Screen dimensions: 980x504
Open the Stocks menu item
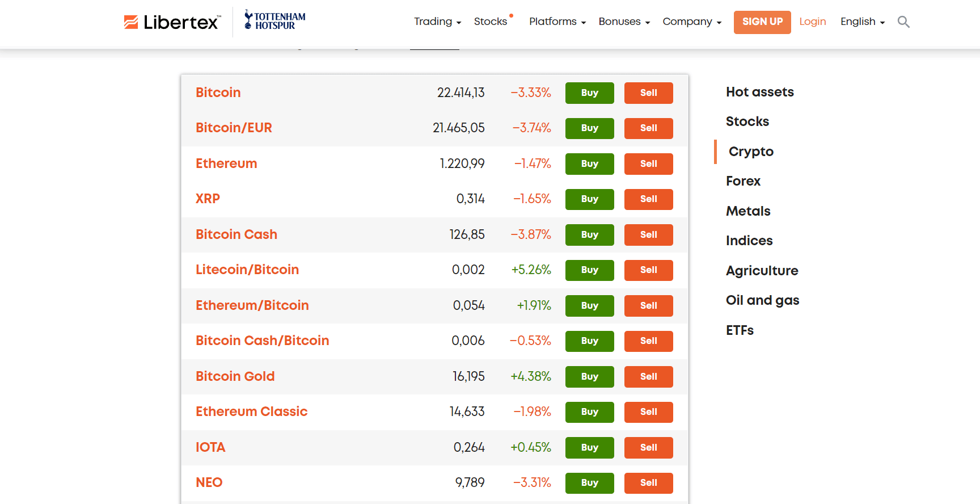pyautogui.click(x=491, y=22)
